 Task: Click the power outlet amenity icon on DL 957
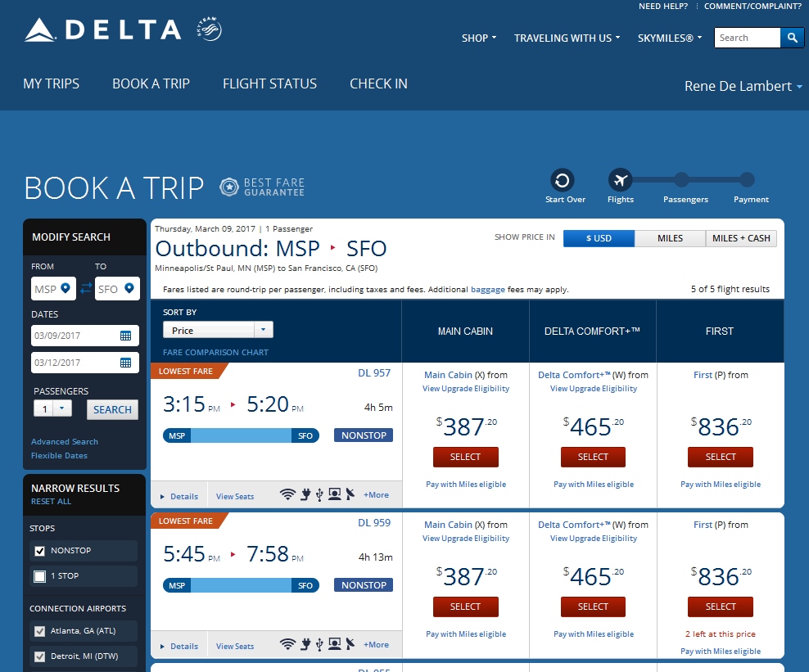pos(305,494)
